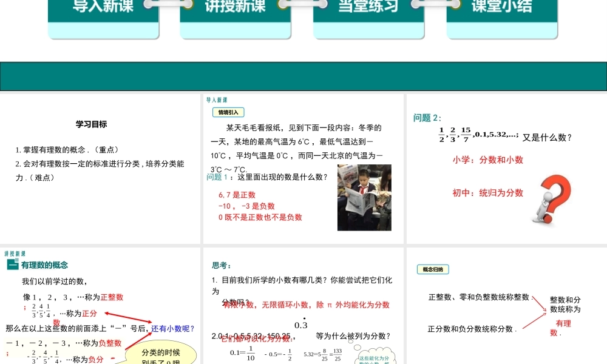Click the text 6,7 是正数

(x=237, y=195)
